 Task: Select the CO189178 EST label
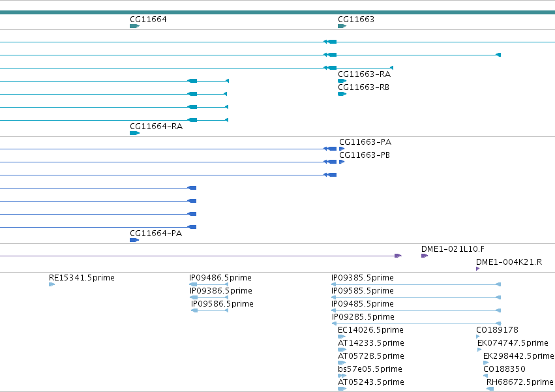tap(497, 330)
